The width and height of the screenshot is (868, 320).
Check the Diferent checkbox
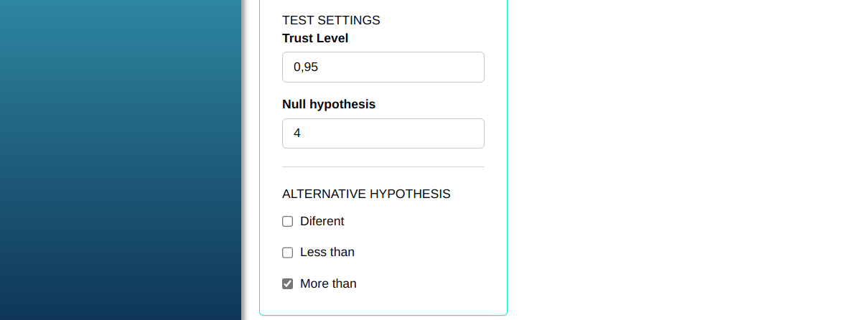[x=288, y=222]
